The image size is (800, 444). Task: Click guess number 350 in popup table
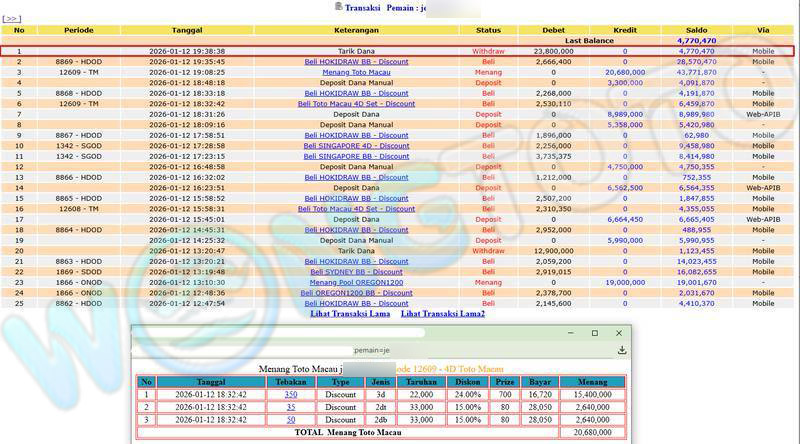click(290, 395)
